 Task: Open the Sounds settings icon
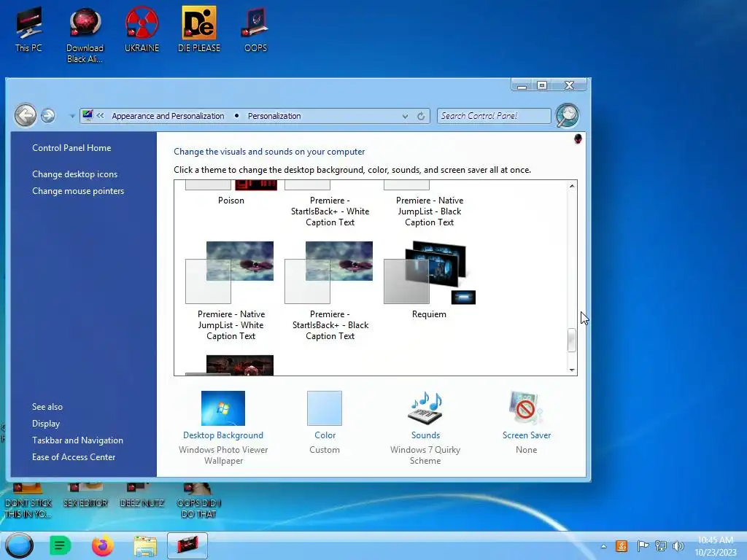[425, 408]
